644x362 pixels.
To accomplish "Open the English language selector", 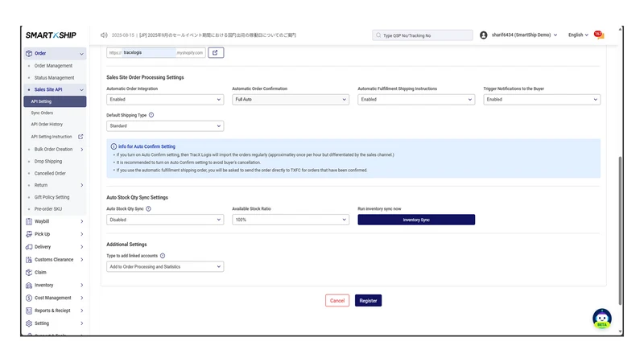I will point(578,35).
